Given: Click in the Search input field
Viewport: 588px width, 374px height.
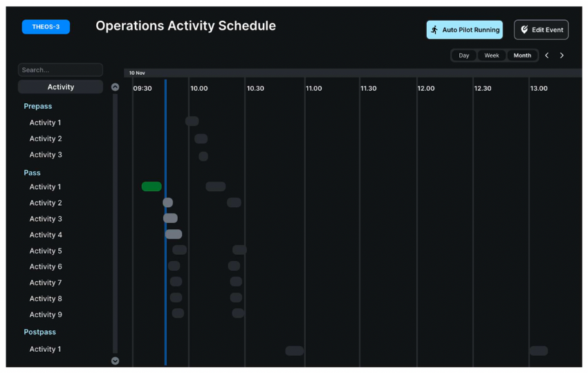Looking at the screenshot, I should [60, 70].
